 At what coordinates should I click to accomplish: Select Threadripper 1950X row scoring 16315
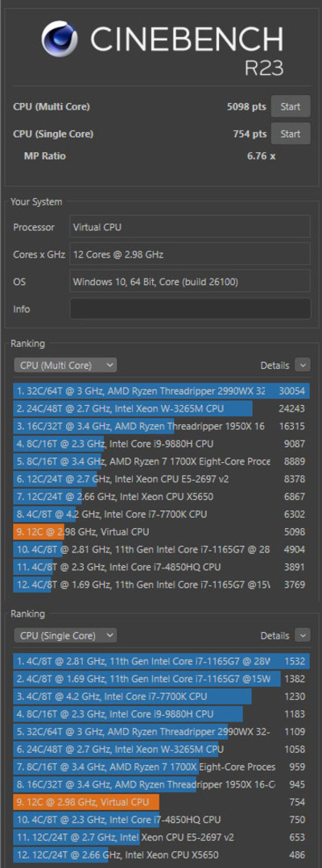tap(161, 426)
